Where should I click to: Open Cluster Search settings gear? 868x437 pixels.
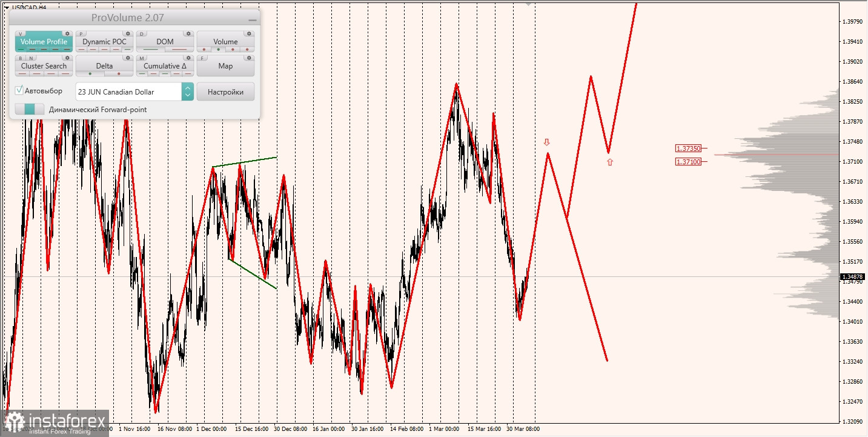pos(67,58)
